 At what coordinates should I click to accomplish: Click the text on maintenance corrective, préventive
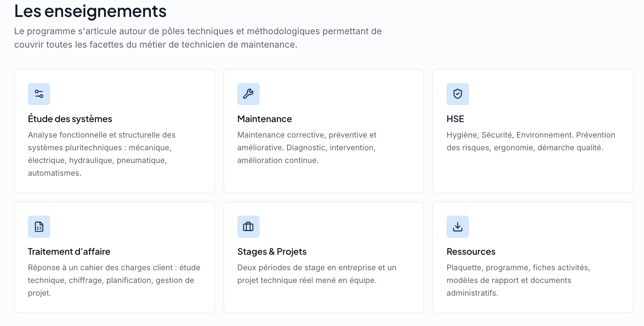pos(307,147)
